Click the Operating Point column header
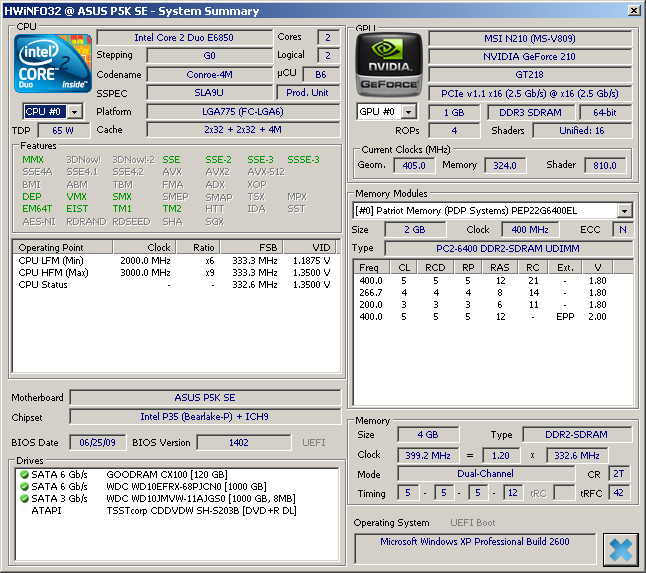The width and height of the screenshot is (646, 573). tap(62, 248)
